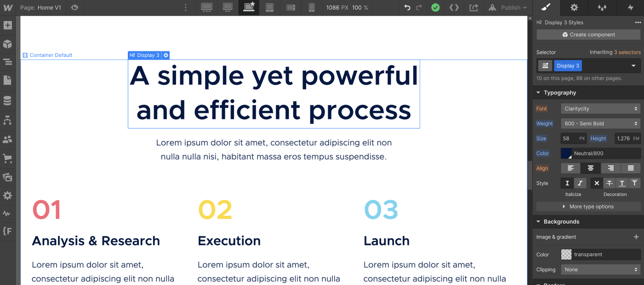The width and height of the screenshot is (644, 285).
Task: Open the Clipping dropdown under Backgrounds
Action: (x=600, y=269)
